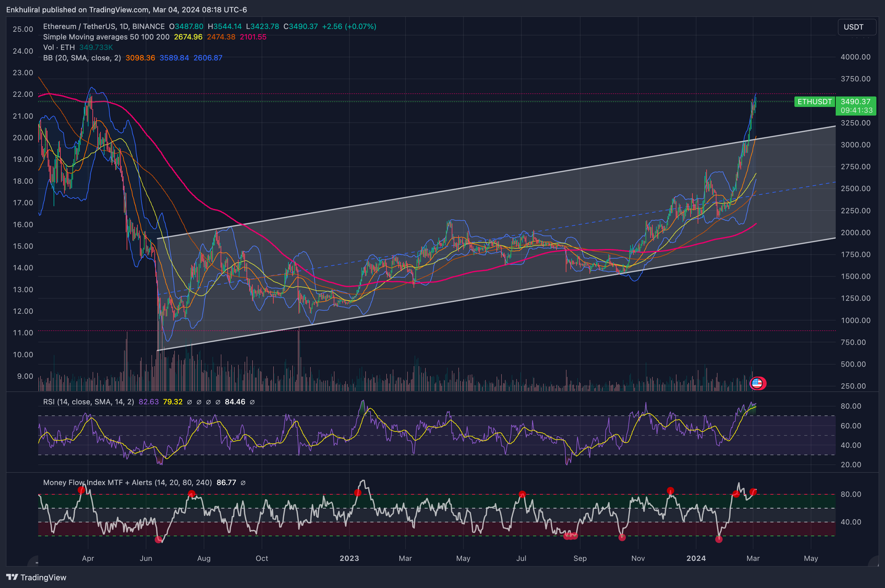Select the Ethereum / TetherUS chart title

point(104,27)
